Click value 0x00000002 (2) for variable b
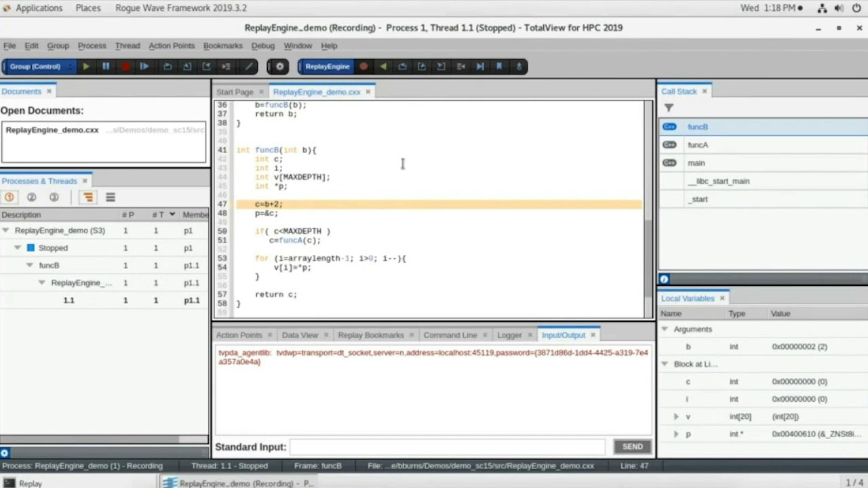Screen dimensions: 868x488 point(800,346)
